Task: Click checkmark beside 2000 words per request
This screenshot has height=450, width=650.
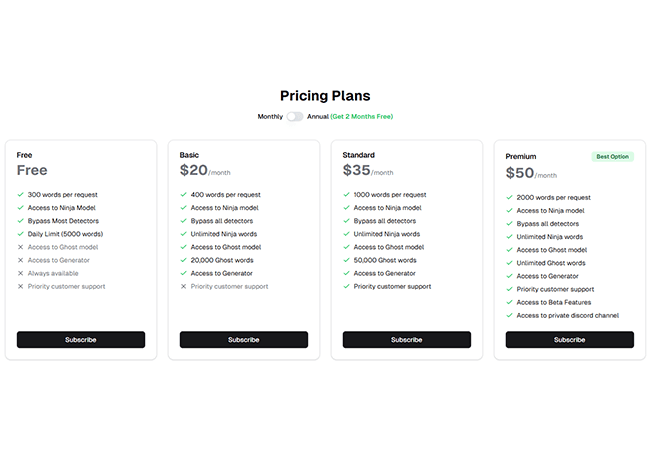Action: (x=510, y=198)
